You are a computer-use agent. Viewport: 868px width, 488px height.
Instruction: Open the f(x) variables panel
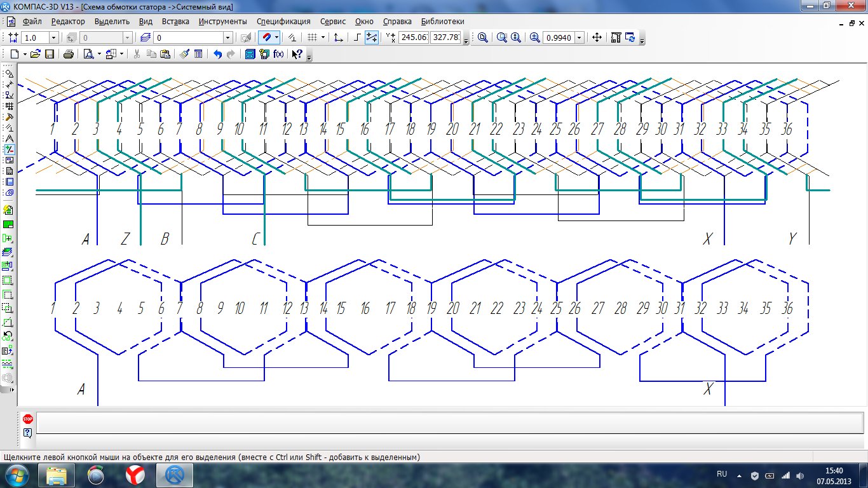pos(278,54)
